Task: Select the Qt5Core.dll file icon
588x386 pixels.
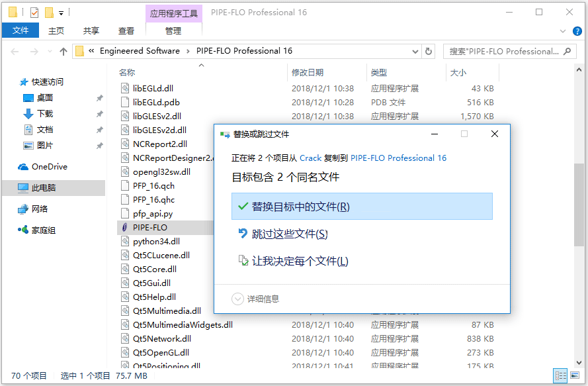Action: pyautogui.click(x=125, y=269)
